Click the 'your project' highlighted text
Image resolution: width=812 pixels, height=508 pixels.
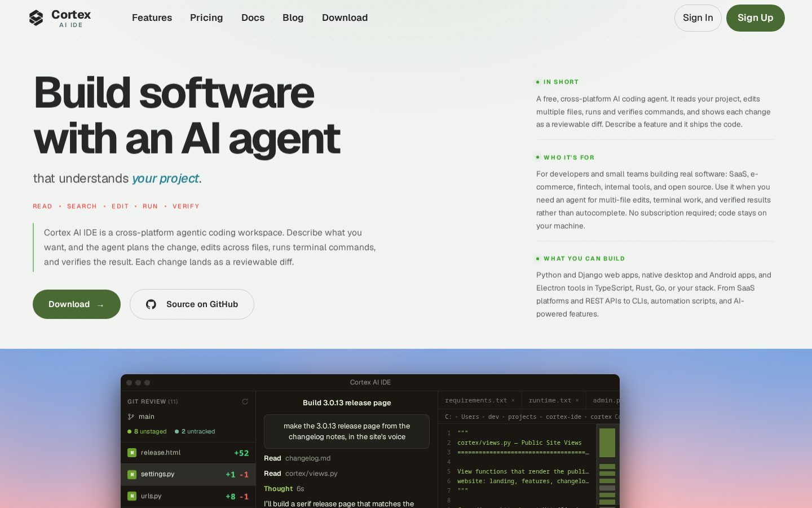pyautogui.click(x=165, y=178)
